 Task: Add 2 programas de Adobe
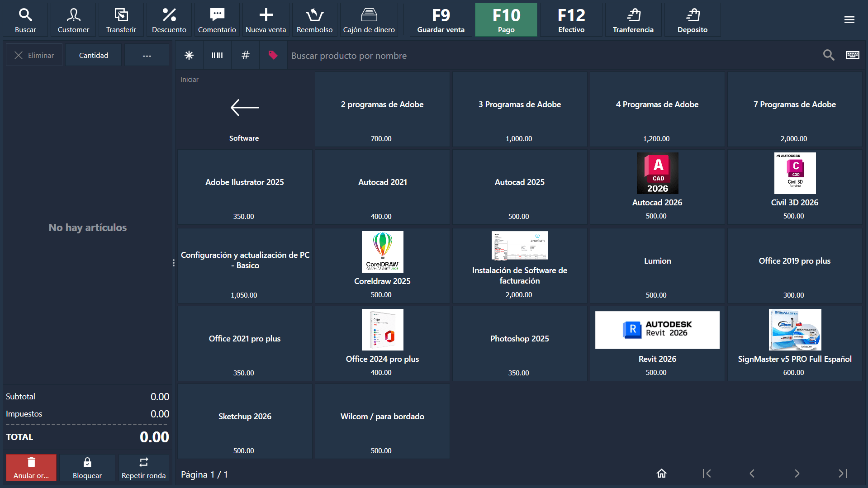point(382,109)
